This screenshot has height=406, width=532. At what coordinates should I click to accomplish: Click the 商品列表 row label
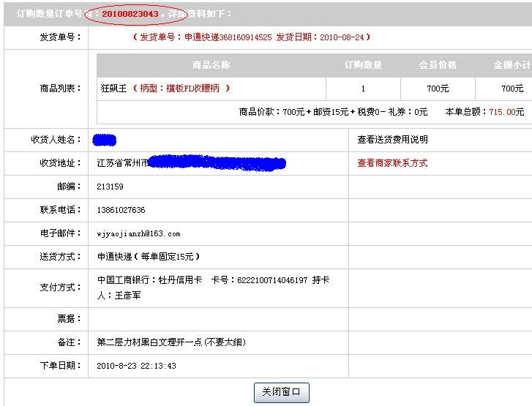(x=60, y=89)
